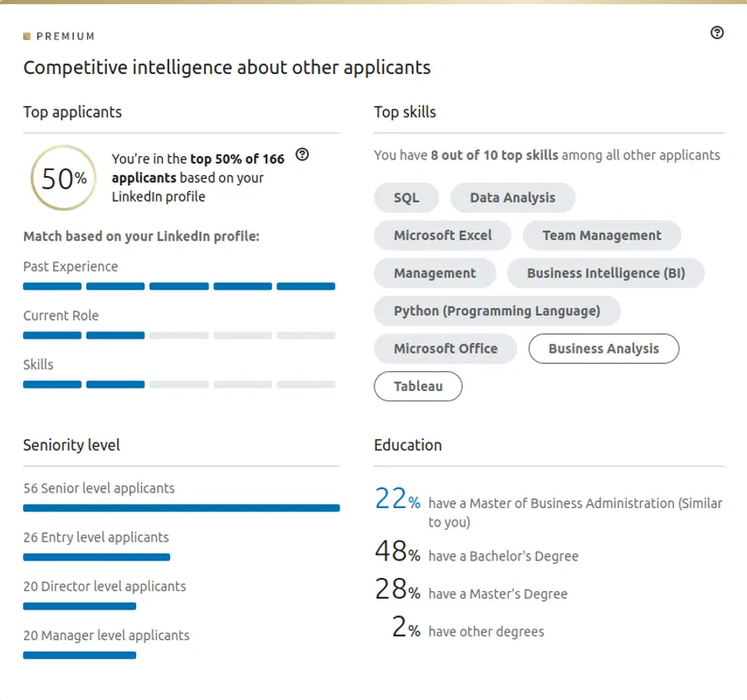Select Python (Programming Language) skill
747x700 pixels.
point(496,311)
